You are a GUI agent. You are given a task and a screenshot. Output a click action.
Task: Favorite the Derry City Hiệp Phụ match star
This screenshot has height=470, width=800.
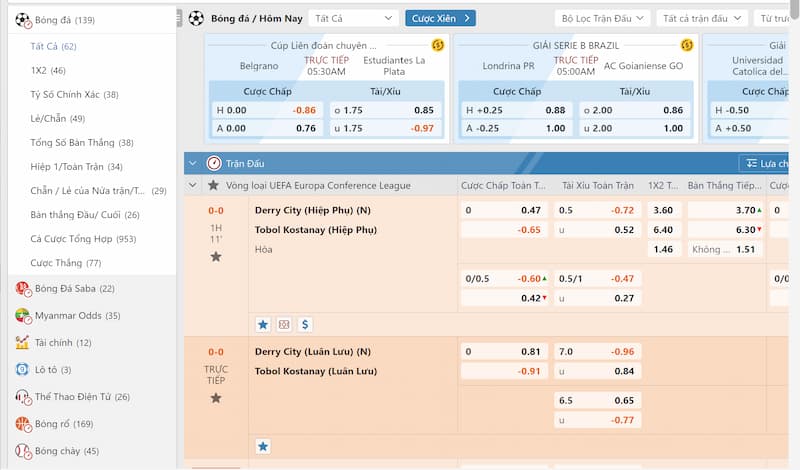(216, 257)
